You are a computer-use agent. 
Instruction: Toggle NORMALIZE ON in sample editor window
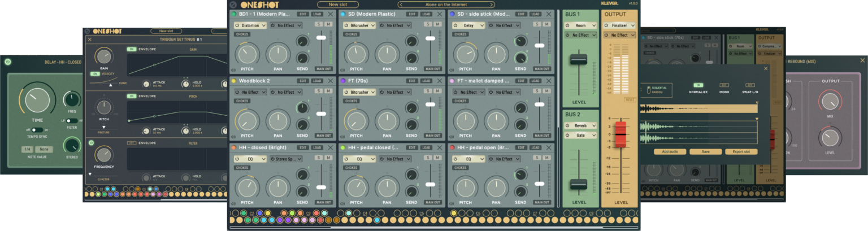coord(698,85)
